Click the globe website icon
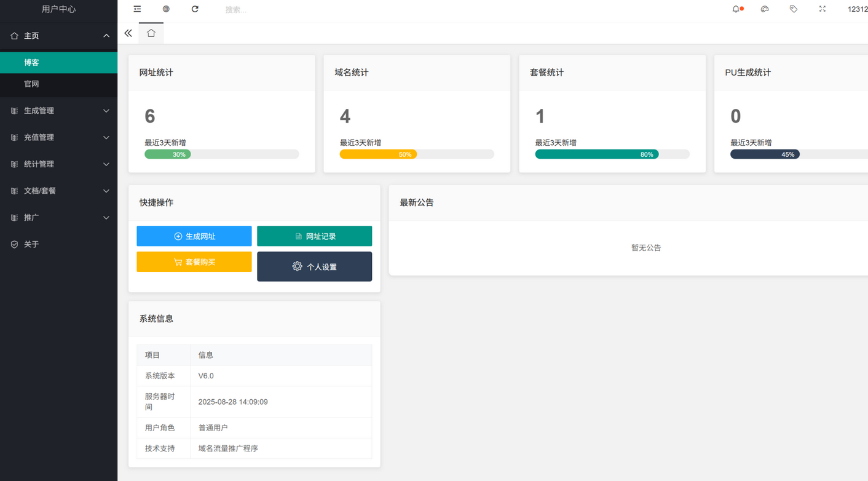This screenshot has height=481, width=868. [x=166, y=9]
